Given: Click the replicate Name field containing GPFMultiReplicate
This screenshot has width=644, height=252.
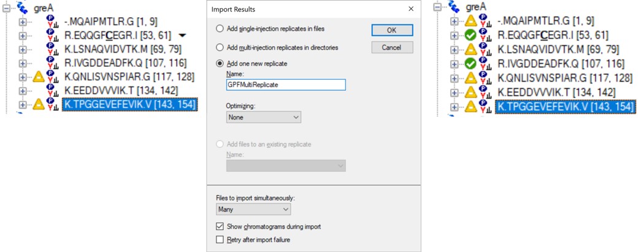Looking at the screenshot, I should (286, 85).
